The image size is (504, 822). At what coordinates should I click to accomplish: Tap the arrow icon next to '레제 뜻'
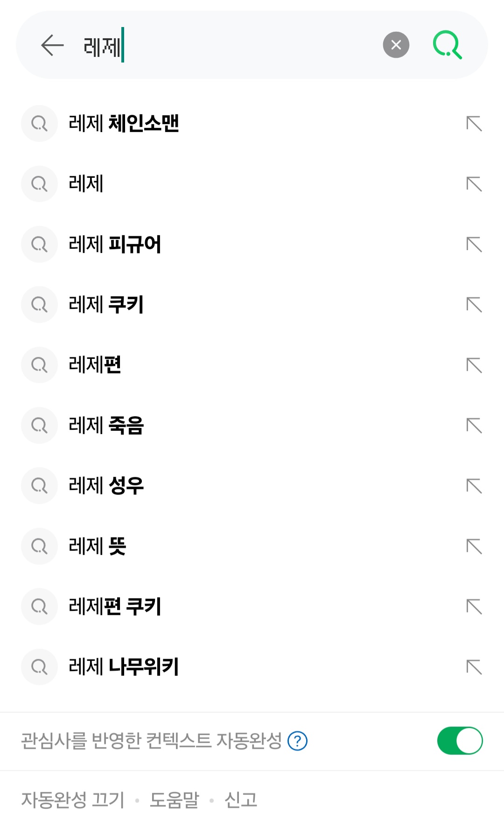[x=474, y=546]
